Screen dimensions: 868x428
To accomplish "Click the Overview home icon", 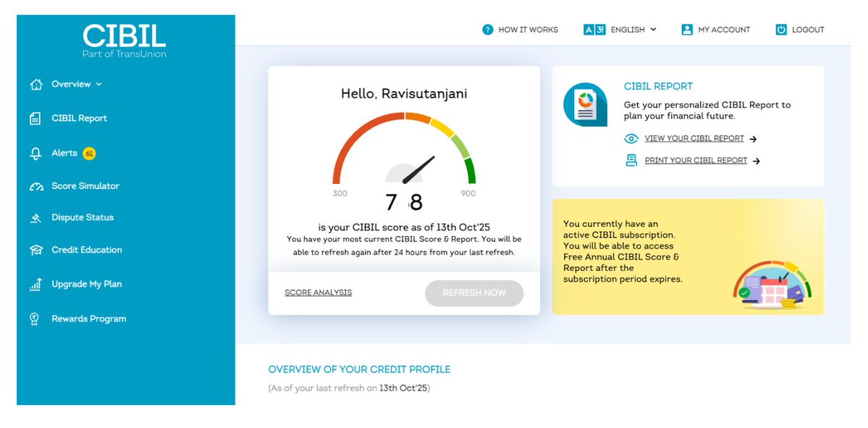I will [x=36, y=85].
